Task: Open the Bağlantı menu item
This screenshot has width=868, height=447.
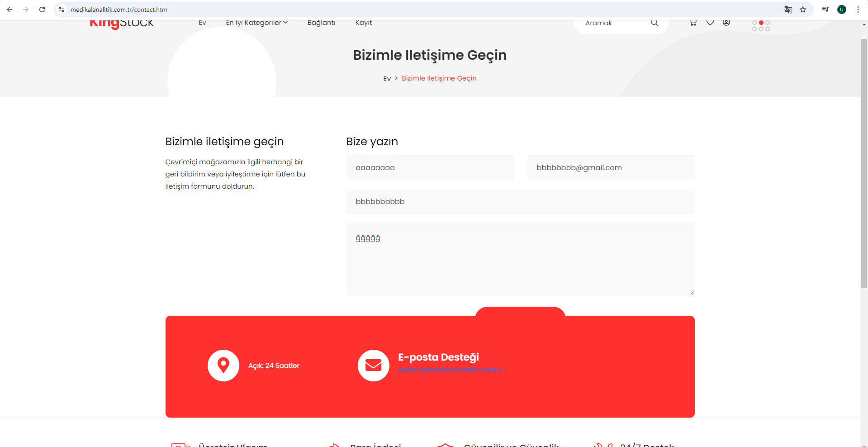Action: 321,23
